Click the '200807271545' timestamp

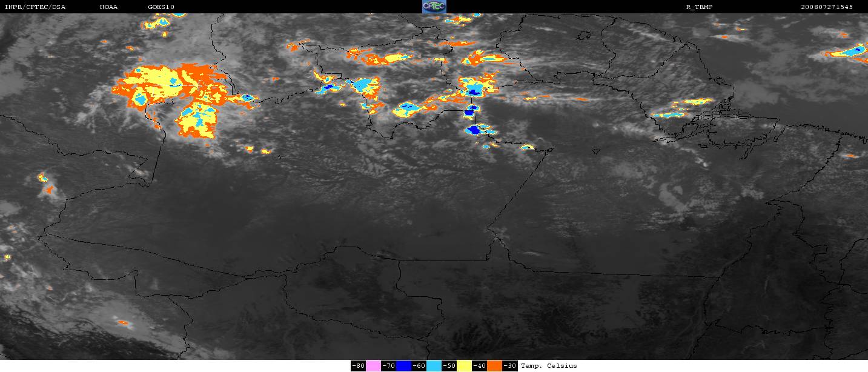pyautogui.click(x=827, y=7)
